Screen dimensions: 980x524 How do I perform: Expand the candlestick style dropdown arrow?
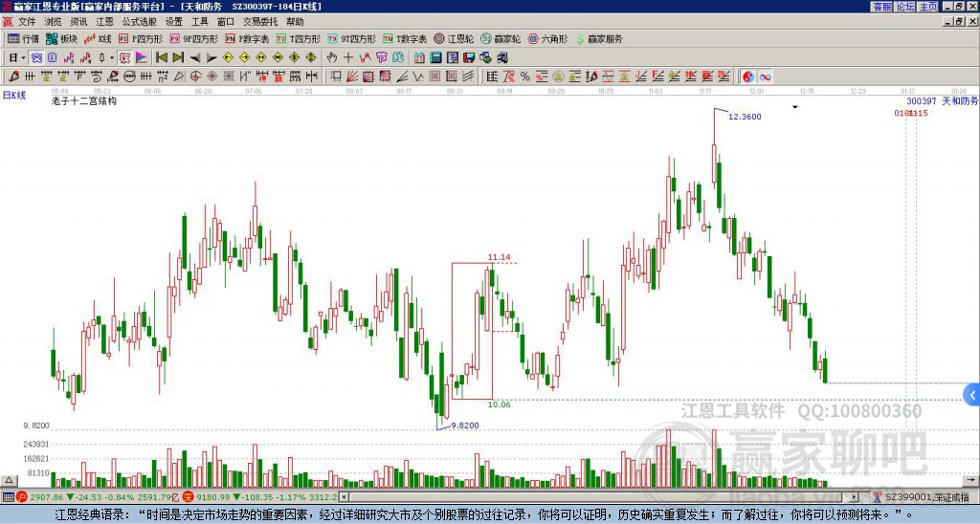pos(112,57)
